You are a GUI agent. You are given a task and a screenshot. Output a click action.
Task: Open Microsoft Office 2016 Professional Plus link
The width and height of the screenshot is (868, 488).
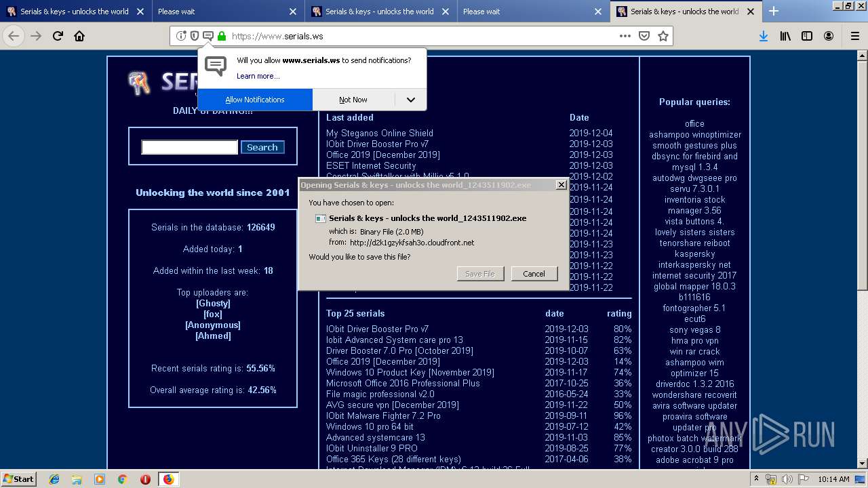tap(403, 383)
